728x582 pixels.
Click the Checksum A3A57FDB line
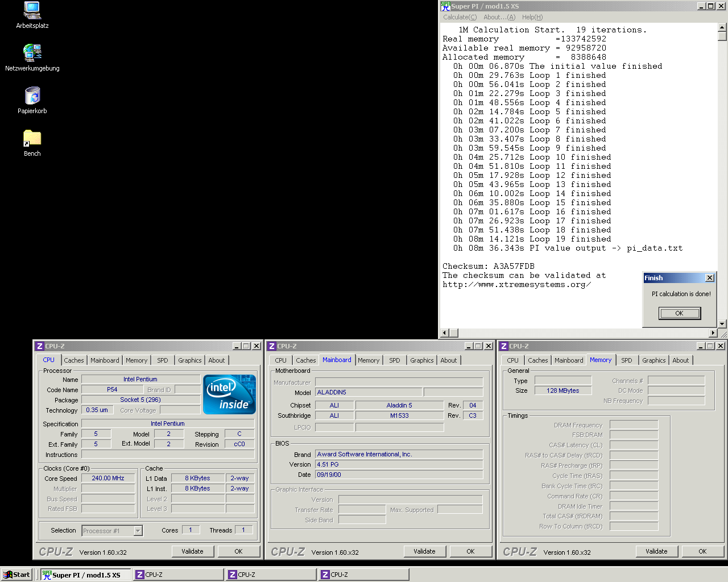(x=489, y=266)
